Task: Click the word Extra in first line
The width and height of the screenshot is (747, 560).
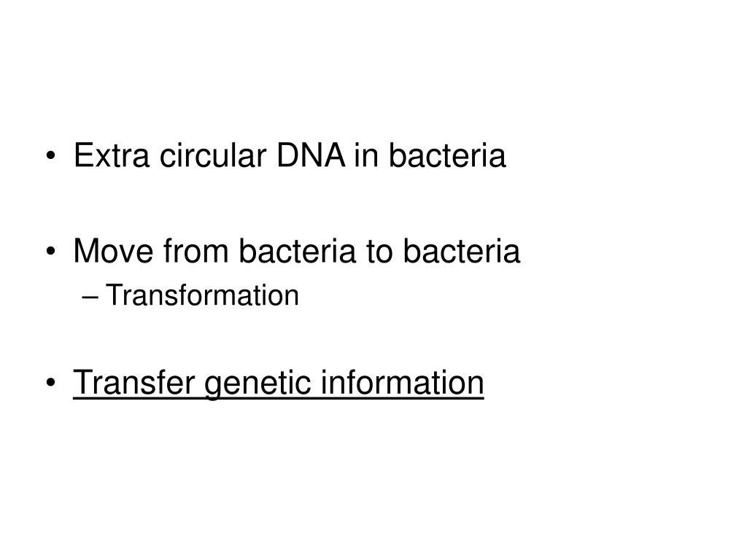Action: 112,155
